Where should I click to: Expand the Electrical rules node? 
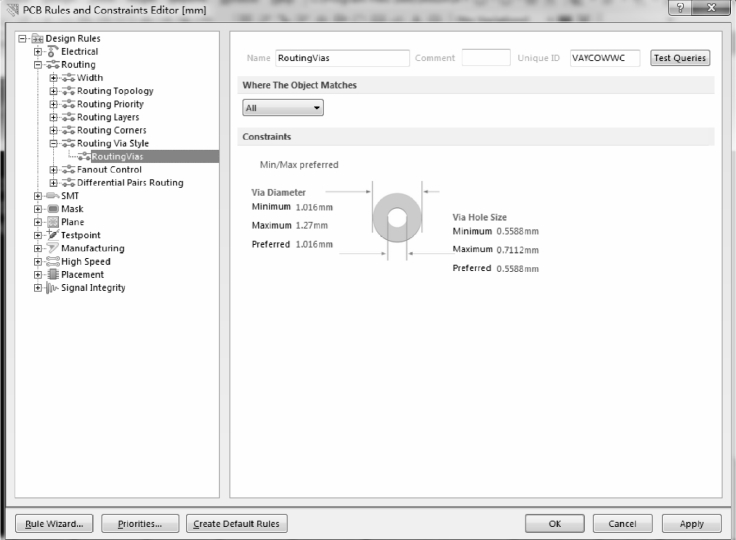[38, 52]
